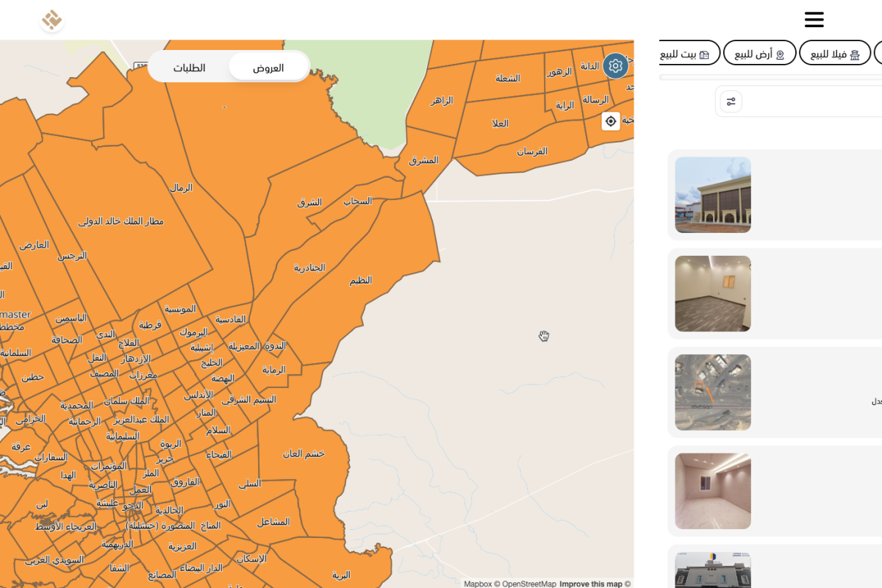882x588 pixels.
Task: Select العلا district on map
Action: (500, 123)
